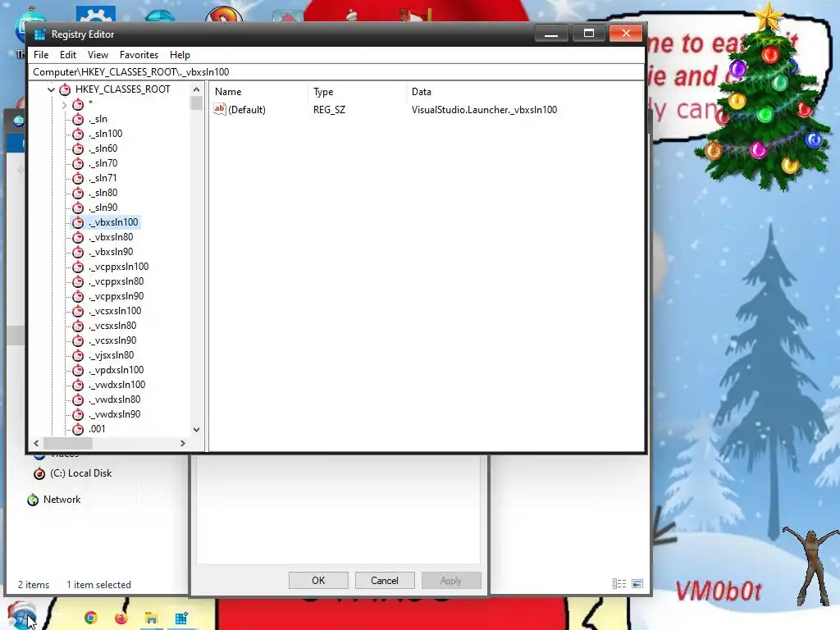Open the Favorites menu in Registry Editor

pyautogui.click(x=139, y=55)
